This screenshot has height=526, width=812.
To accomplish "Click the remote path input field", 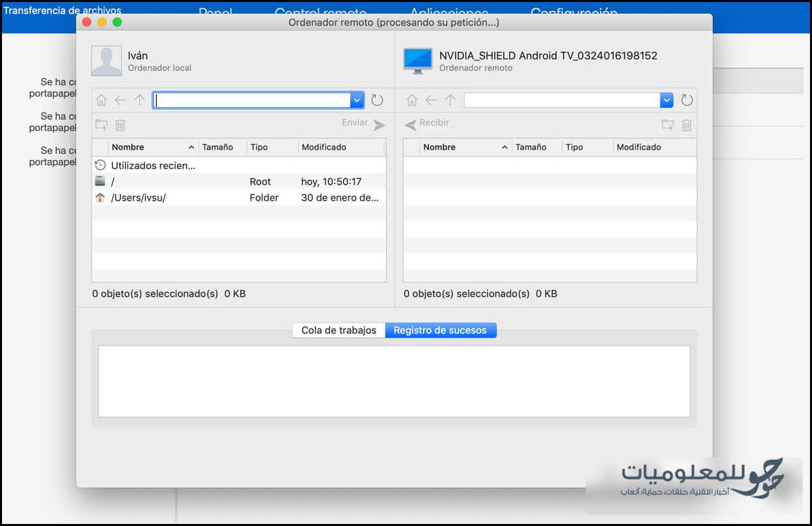I will (562, 100).
